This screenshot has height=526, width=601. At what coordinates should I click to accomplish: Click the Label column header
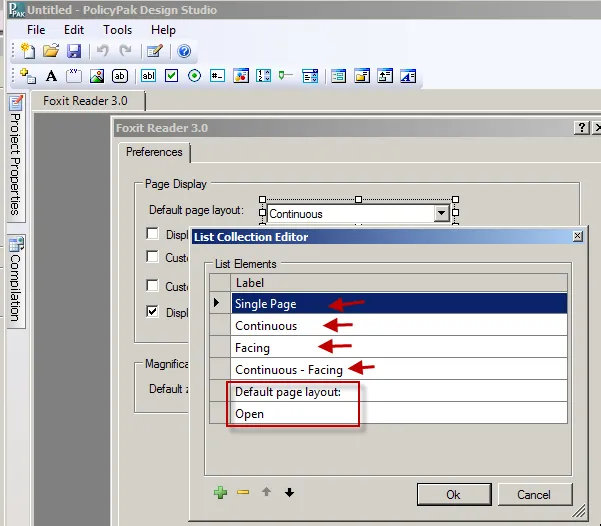[x=399, y=283]
